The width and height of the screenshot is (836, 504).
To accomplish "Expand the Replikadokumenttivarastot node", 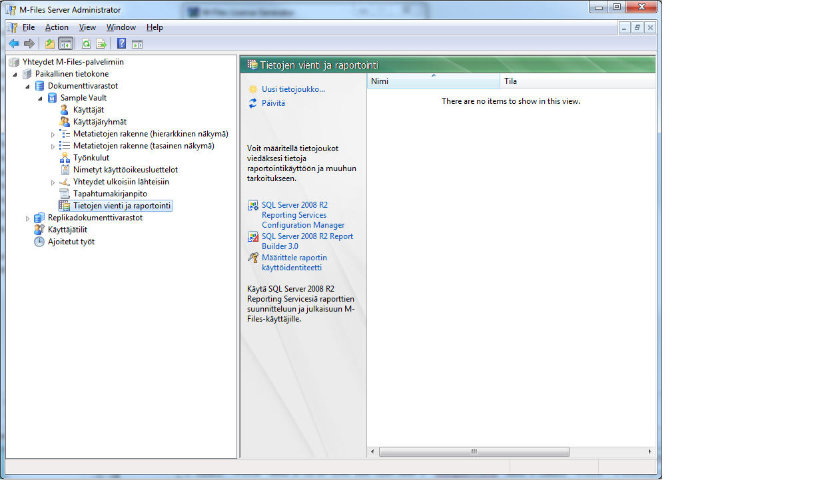I will tap(27, 218).
